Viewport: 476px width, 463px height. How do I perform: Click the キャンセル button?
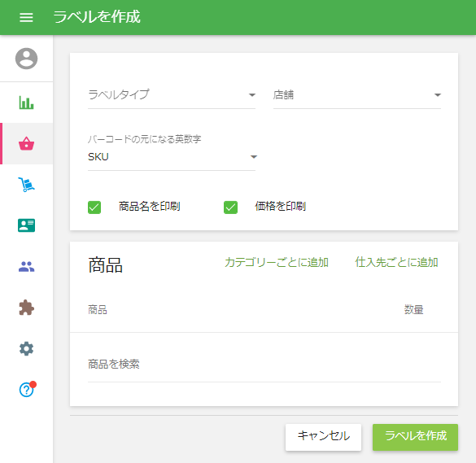[x=323, y=437]
